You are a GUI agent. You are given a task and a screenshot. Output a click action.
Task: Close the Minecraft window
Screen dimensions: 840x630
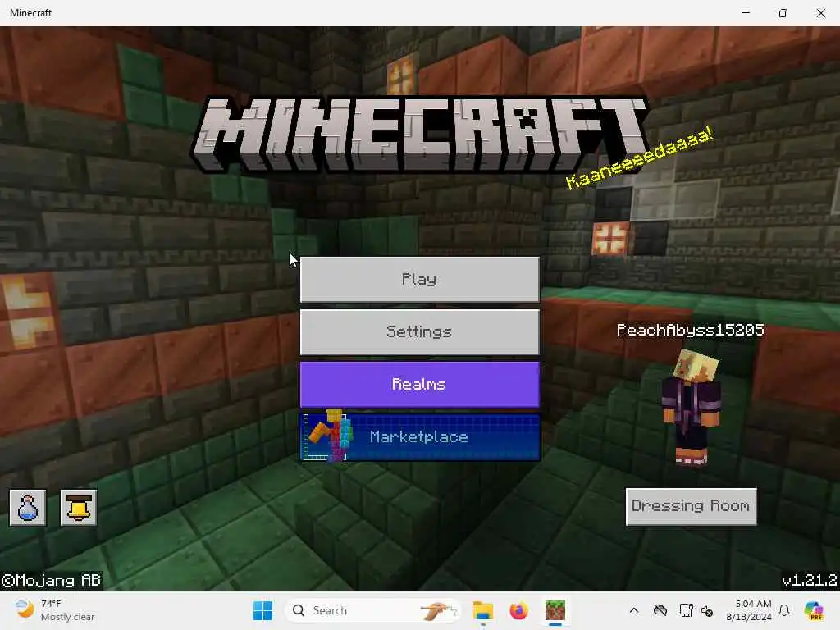click(820, 13)
